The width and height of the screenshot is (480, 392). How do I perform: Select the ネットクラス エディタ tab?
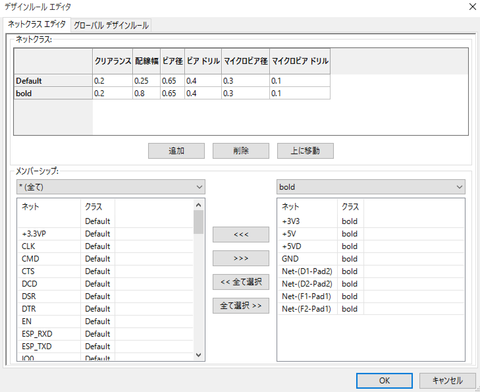[37, 24]
